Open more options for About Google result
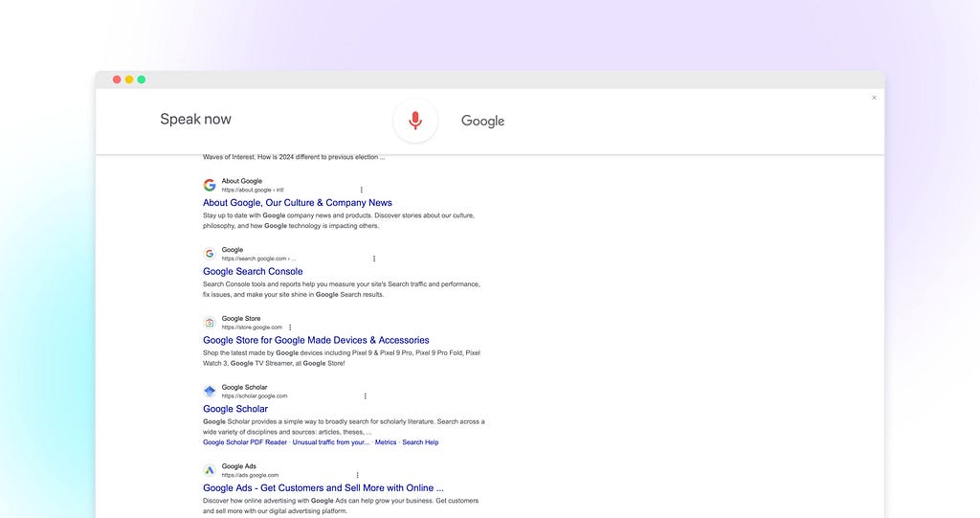The image size is (980, 518). pyautogui.click(x=361, y=190)
